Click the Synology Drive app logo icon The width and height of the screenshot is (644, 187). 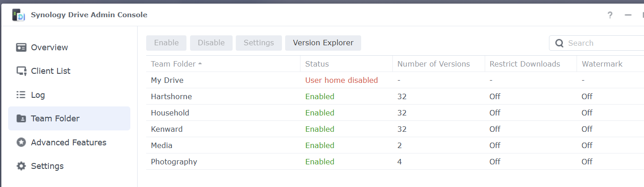(19, 15)
